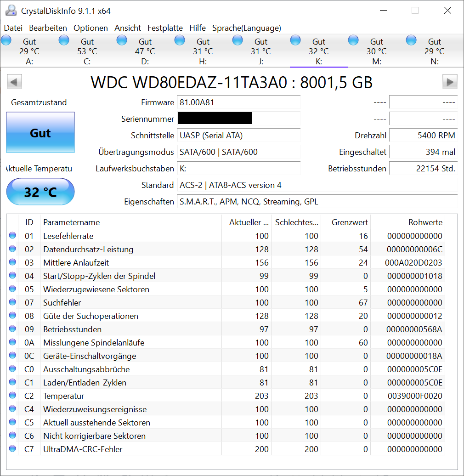Click the CrystalDiskInfo app icon in title bar
The width and height of the screenshot is (464, 476).
click(11, 11)
